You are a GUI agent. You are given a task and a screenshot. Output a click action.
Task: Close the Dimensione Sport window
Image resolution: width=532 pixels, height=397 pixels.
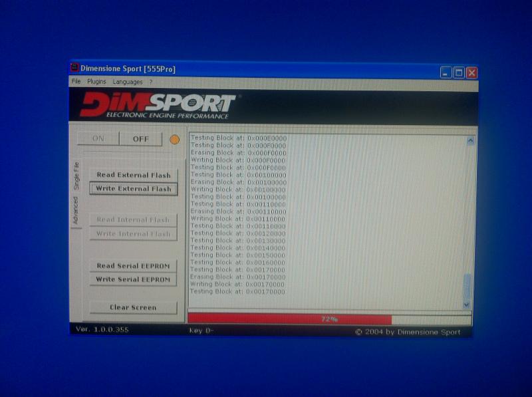[472, 72]
